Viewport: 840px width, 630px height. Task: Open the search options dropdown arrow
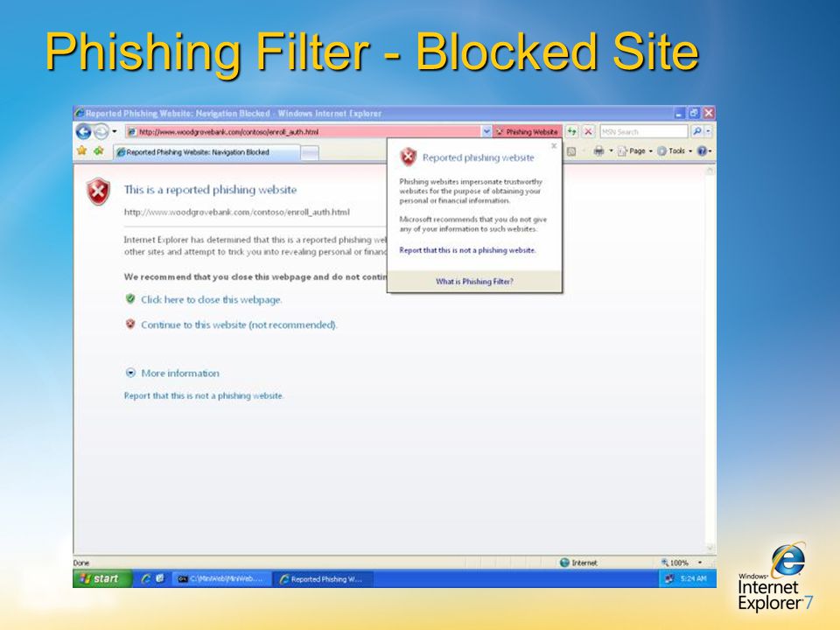(x=708, y=131)
